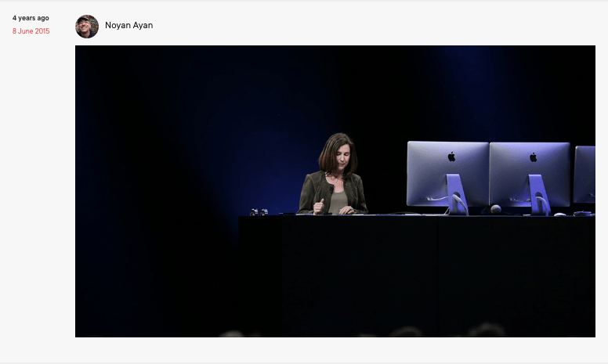Viewport: 608px width, 364px height.
Task: Click the Apple logo on the middle iMac
Action: [x=534, y=157]
